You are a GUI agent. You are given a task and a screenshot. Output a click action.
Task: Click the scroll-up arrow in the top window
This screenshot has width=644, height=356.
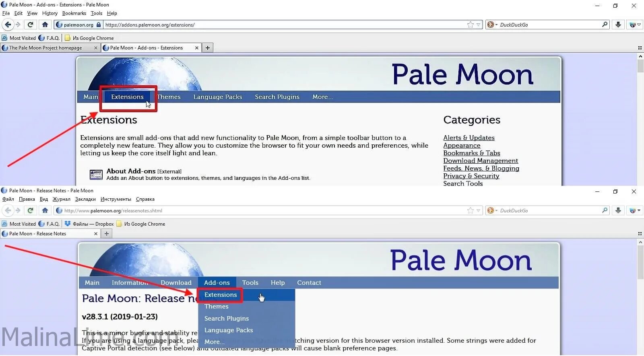coord(640,57)
